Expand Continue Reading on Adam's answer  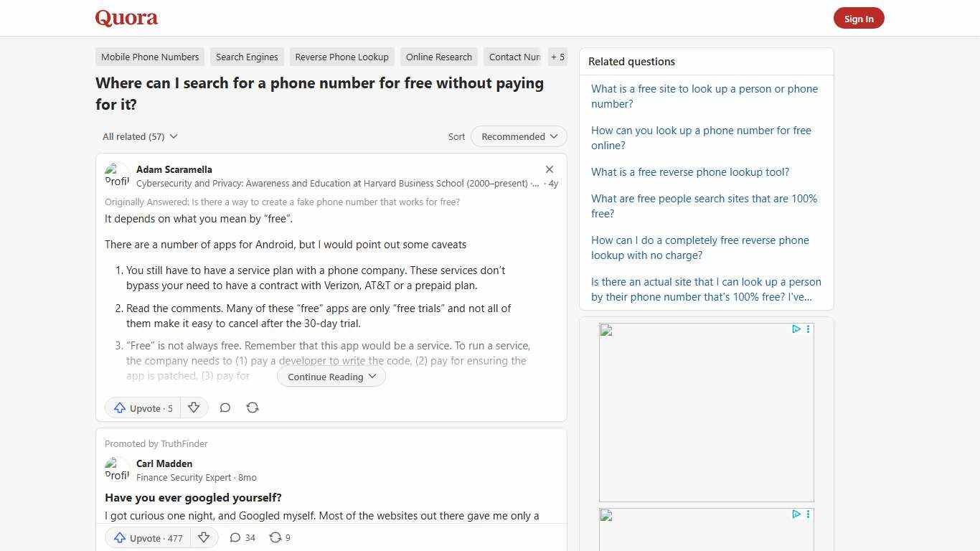point(331,376)
